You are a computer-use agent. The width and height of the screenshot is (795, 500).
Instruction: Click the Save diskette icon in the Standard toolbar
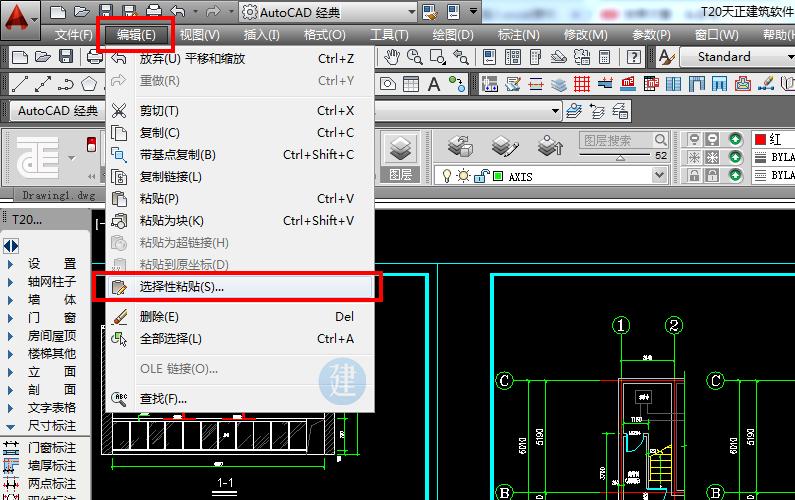pos(66,57)
